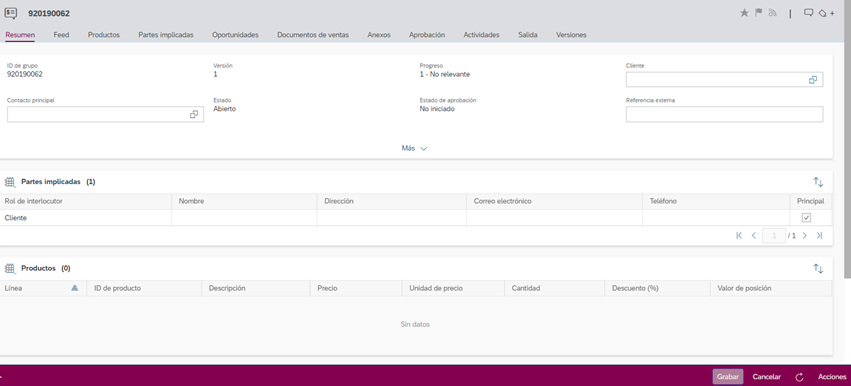Click into the Cliente input field
Image resolution: width=851 pixels, height=386 pixels.
click(x=724, y=80)
